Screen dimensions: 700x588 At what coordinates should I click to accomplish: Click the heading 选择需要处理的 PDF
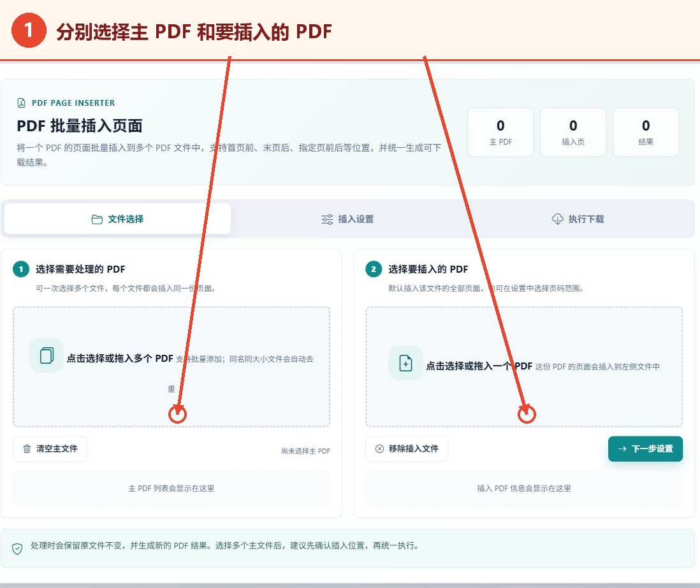coord(80,269)
